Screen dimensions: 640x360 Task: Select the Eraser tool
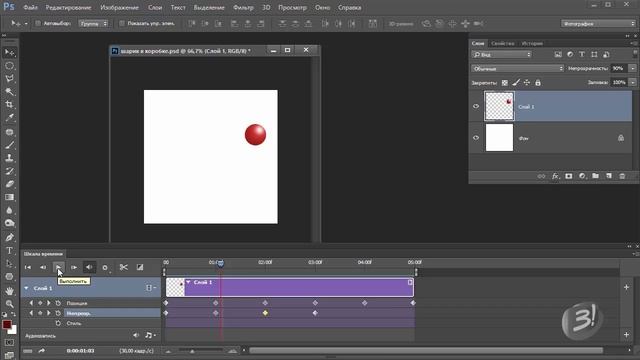(9, 184)
